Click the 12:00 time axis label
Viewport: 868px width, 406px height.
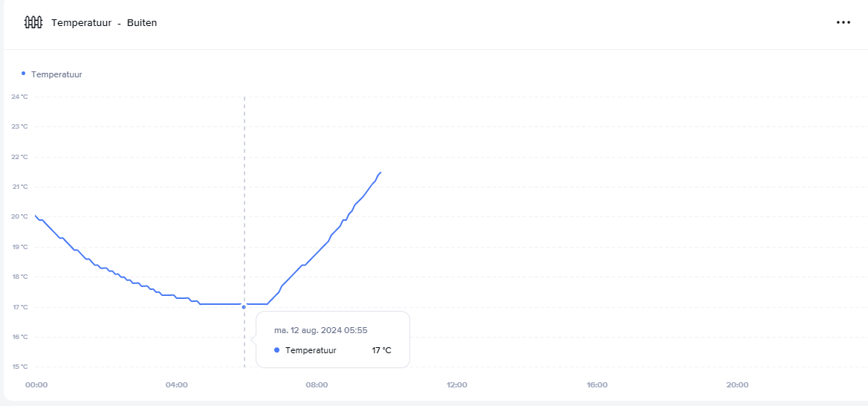457,385
